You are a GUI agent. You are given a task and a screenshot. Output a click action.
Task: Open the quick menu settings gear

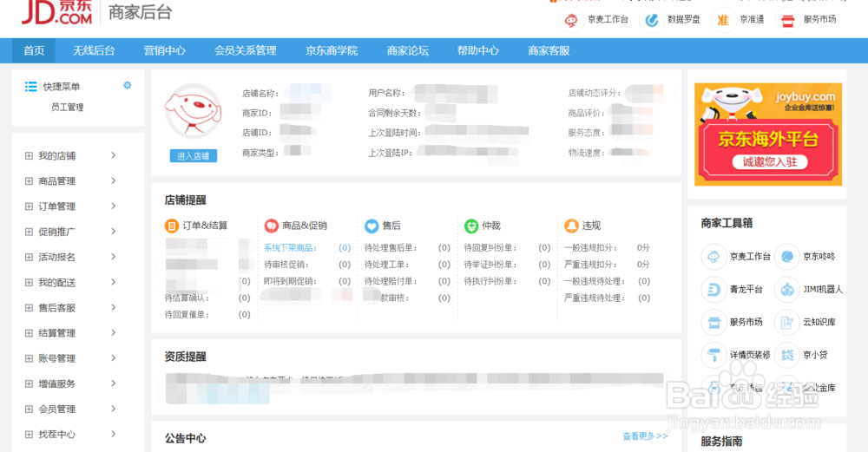point(128,85)
